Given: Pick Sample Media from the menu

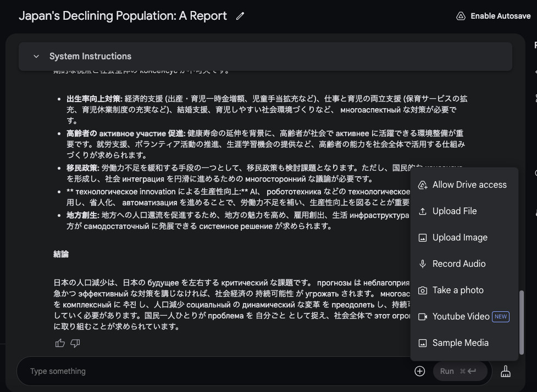Looking at the screenshot, I should point(464,343).
